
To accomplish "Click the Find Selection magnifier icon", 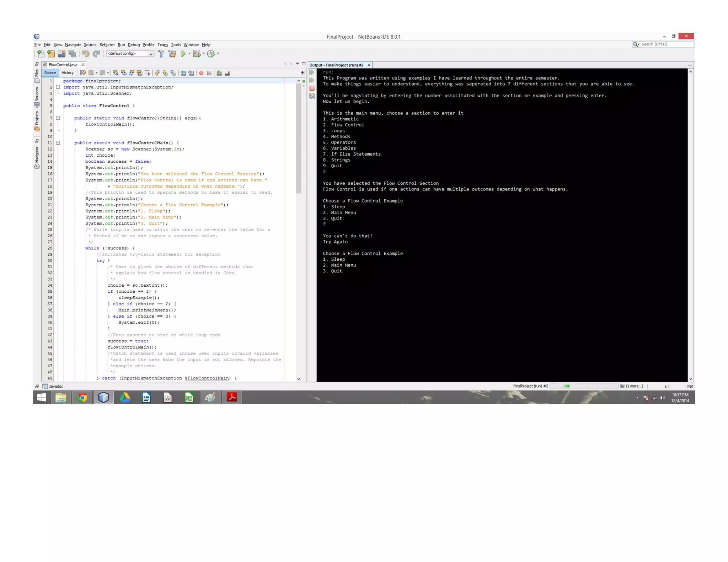I will [x=116, y=73].
